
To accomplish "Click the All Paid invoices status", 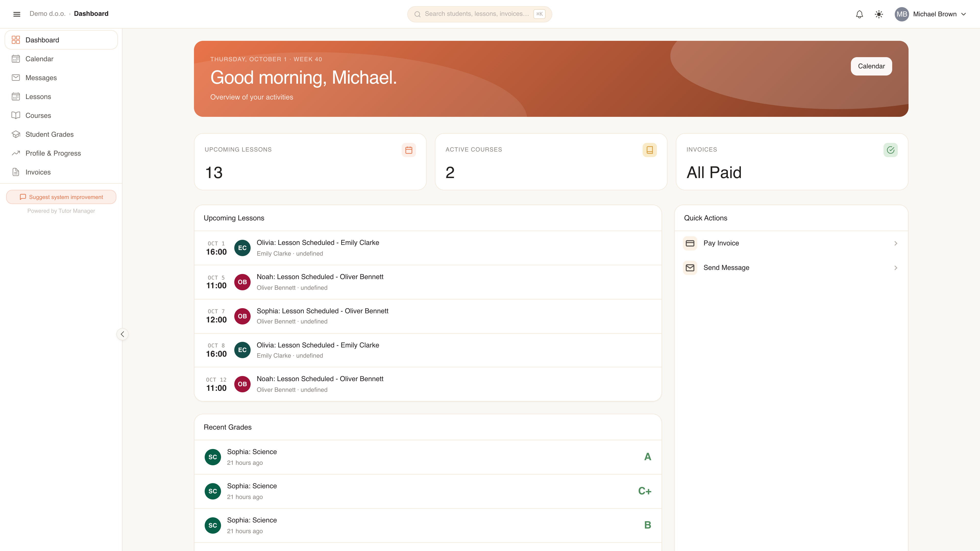I will click(714, 173).
